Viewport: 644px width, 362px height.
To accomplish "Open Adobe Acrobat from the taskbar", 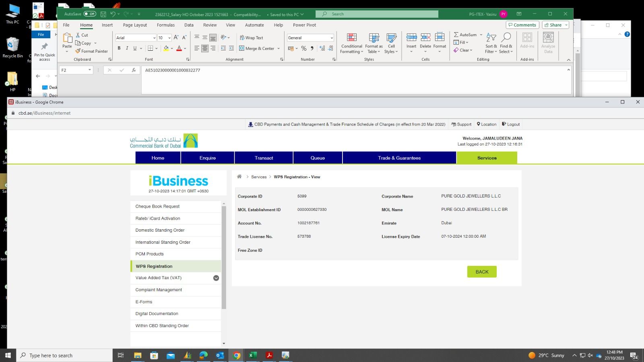I will pyautogui.click(x=269, y=355).
